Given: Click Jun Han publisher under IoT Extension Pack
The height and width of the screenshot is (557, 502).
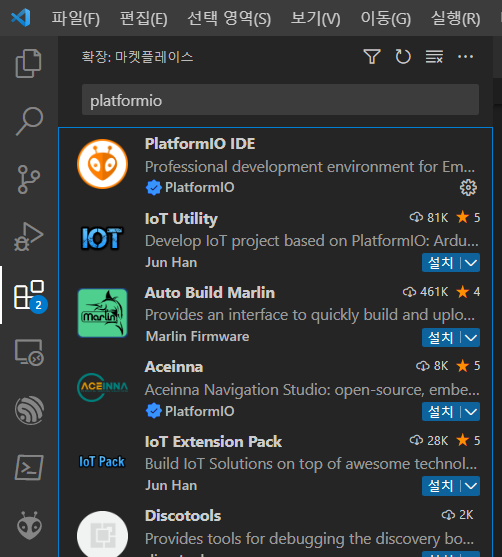Looking at the screenshot, I should click(x=171, y=486).
